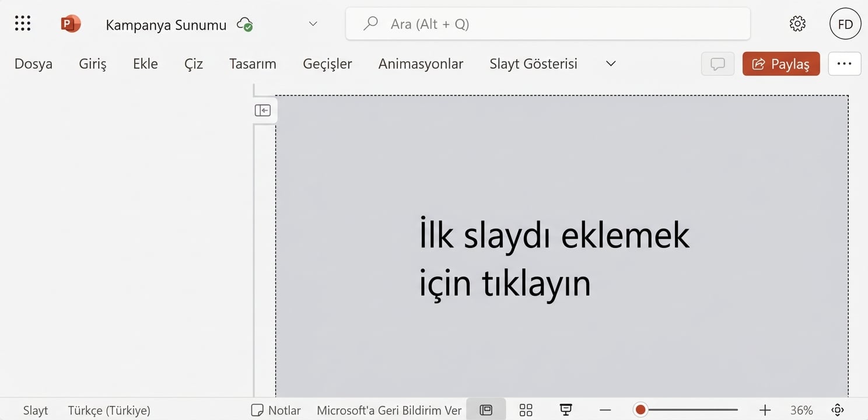Screen dimensions: 868x420
Task: Switch to Slide Sorter view icon
Action: [x=525, y=409]
